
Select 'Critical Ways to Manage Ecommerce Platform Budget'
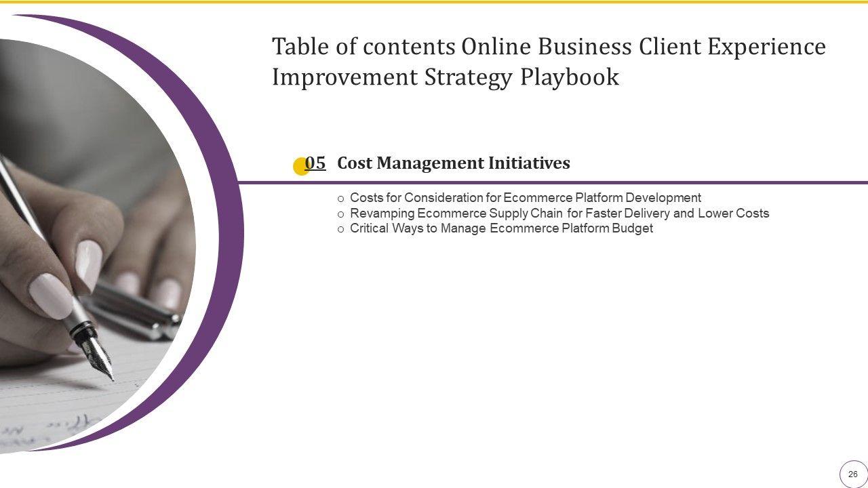coord(501,228)
